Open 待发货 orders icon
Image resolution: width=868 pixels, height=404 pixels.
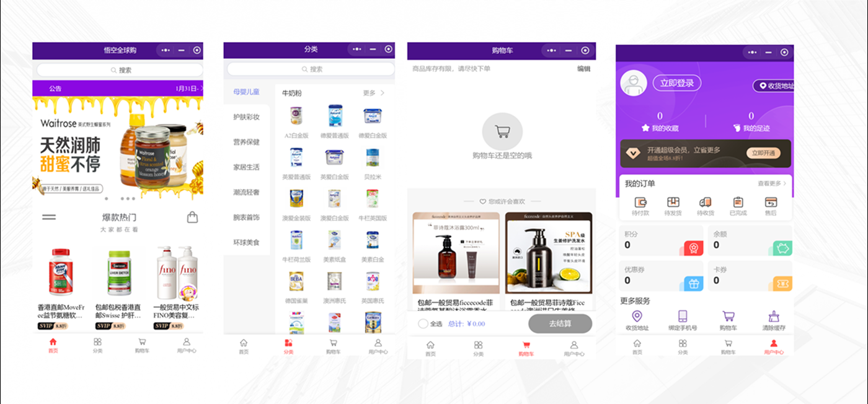click(673, 202)
